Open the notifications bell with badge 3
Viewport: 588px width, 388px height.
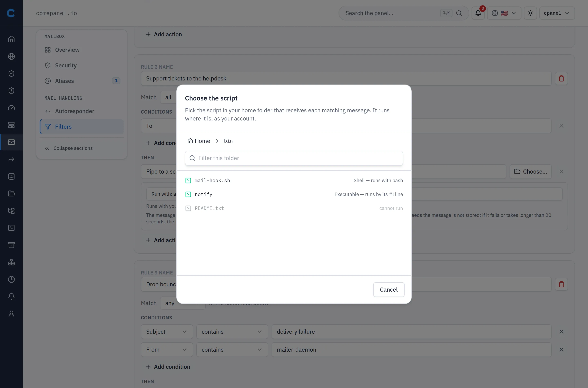coord(478,13)
